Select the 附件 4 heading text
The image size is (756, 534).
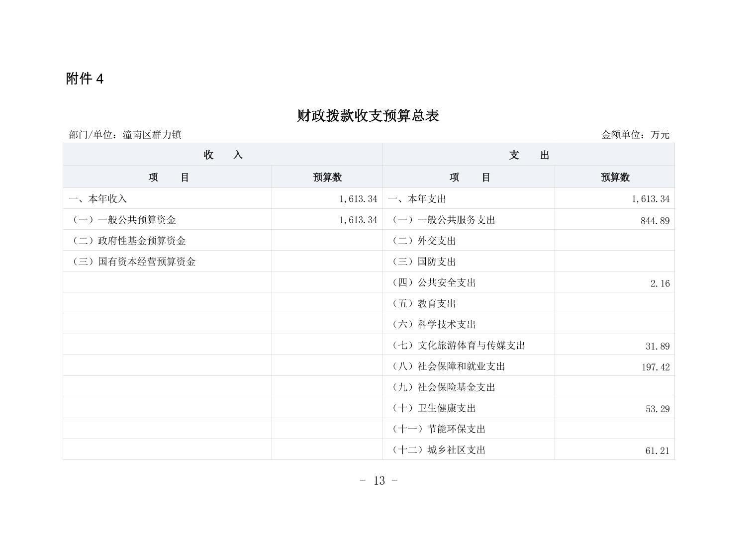pos(85,79)
